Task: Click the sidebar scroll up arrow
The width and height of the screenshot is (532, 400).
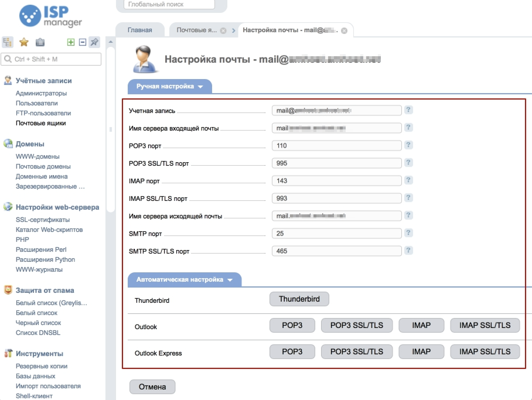Action: pos(110,42)
